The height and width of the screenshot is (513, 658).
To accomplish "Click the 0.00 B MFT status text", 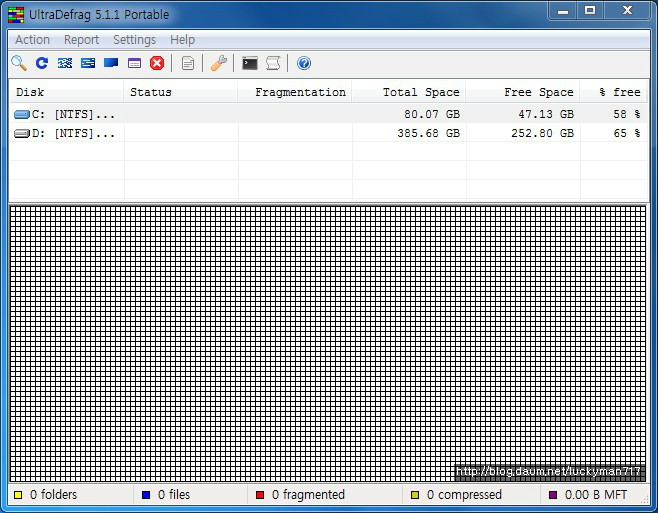I will [x=596, y=495].
